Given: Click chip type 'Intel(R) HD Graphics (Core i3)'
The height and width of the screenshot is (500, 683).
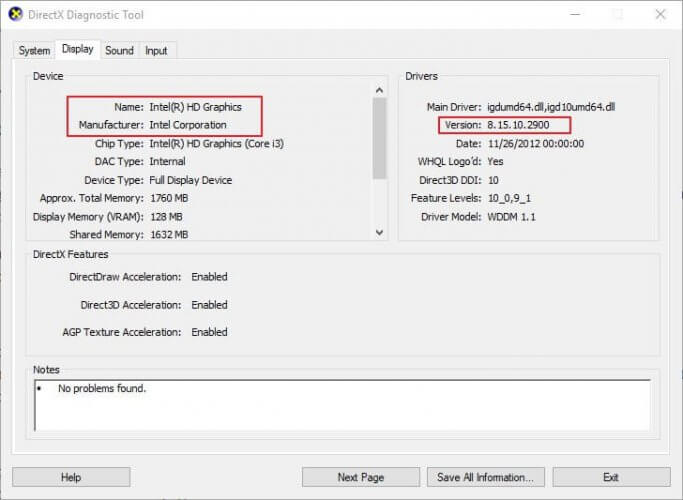Looking at the screenshot, I should 216,144.
